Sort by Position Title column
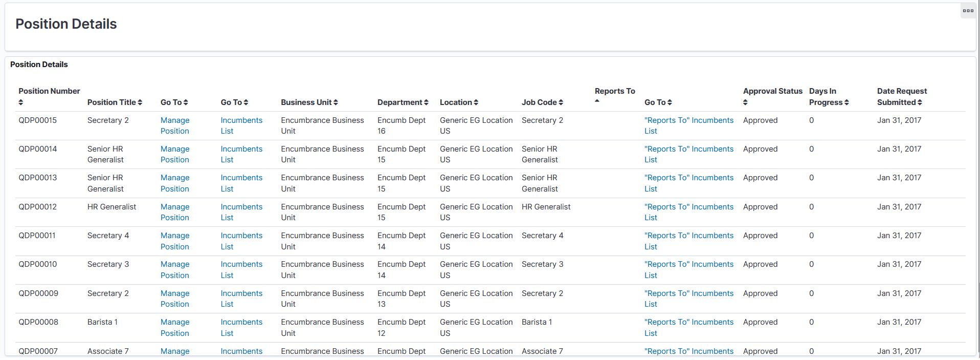The image size is (980, 360). coord(140,102)
